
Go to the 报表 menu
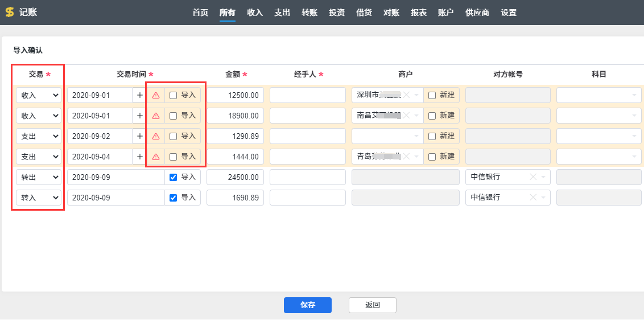pyautogui.click(x=419, y=12)
